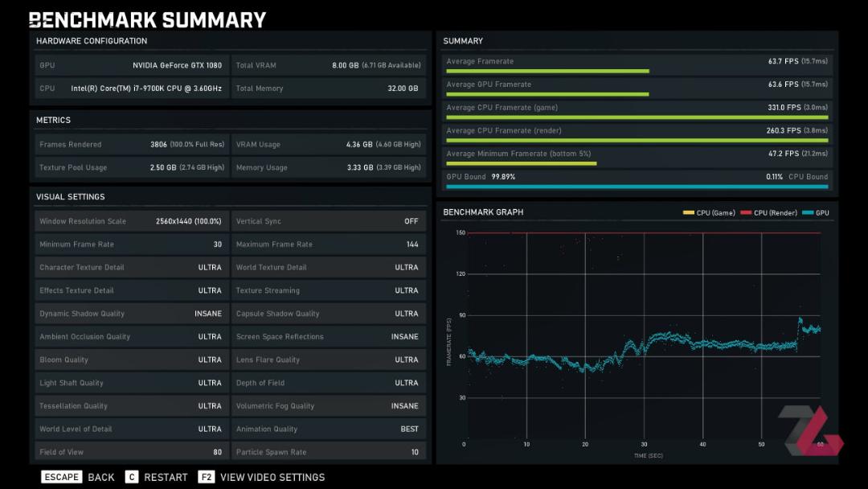Viewport: 868px width, 489px height.
Task: Click Ambient Occlusion Quality ULTRA row
Action: click(132, 337)
